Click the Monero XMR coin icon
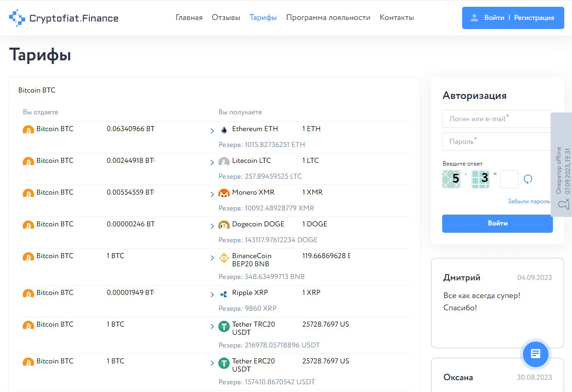 [x=224, y=193]
